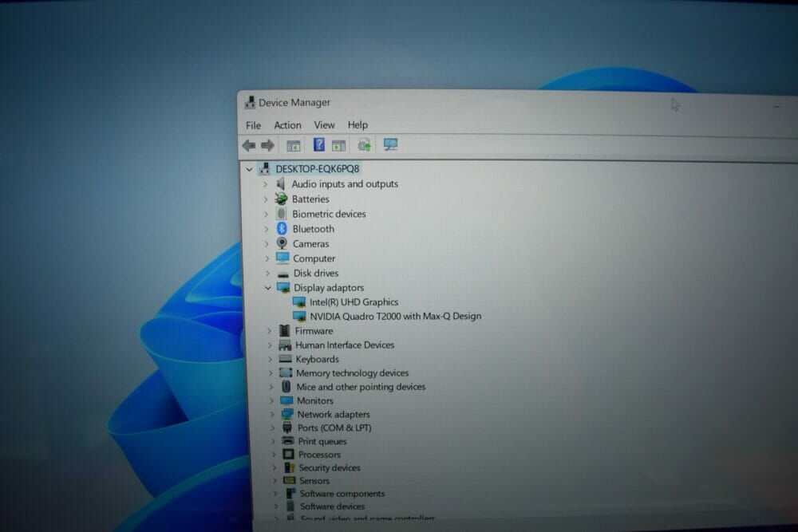Click the Update device driver toolbar icon
798x532 pixels.
(x=364, y=145)
